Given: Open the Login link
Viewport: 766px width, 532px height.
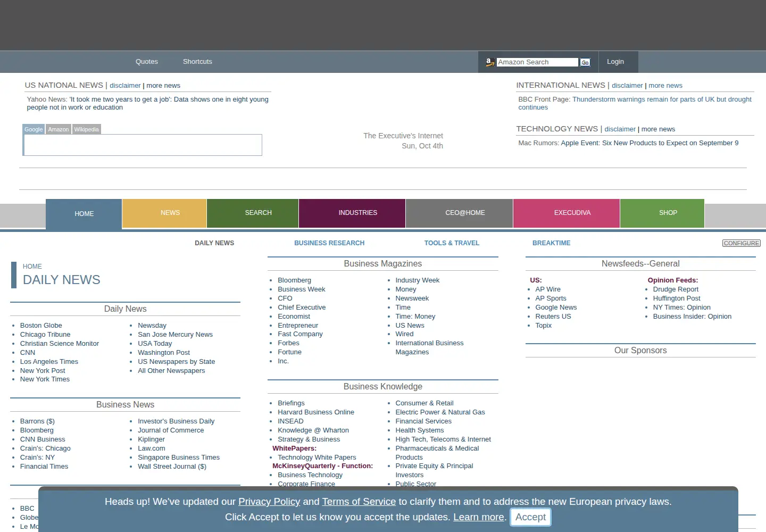Looking at the screenshot, I should point(615,62).
